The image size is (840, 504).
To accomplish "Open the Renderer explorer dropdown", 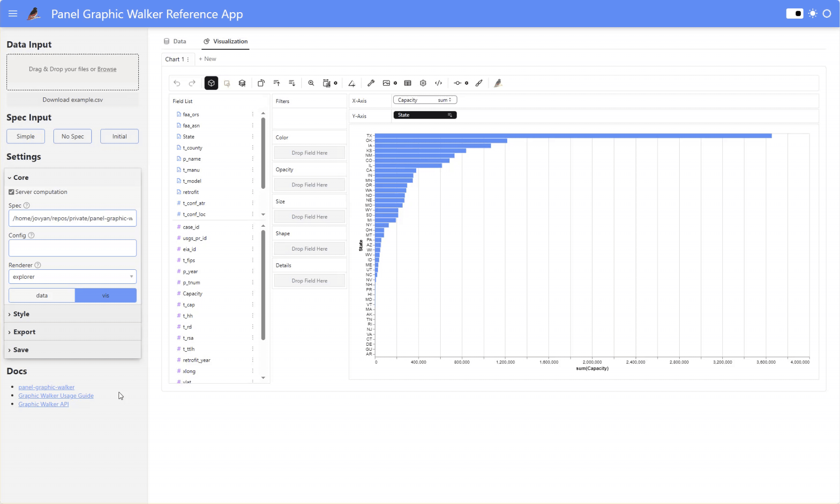I will point(73,277).
